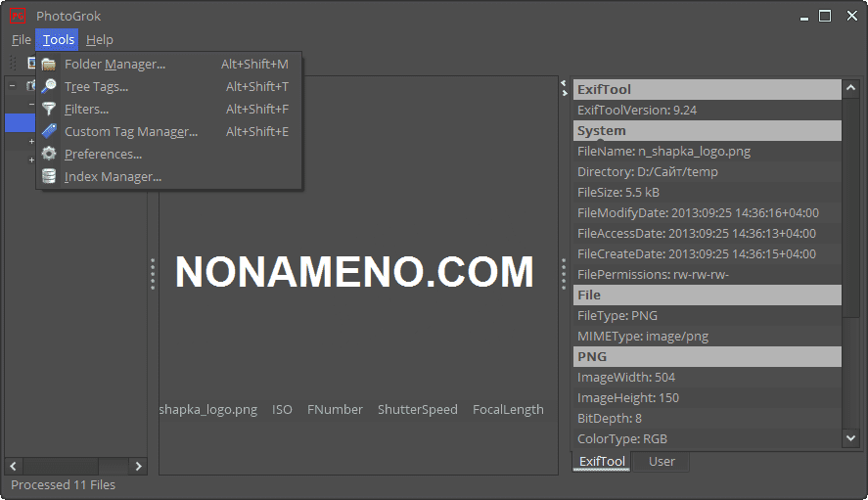Select the ExifTool tab
The height and width of the screenshot is (500, 868).
[602, 462]
